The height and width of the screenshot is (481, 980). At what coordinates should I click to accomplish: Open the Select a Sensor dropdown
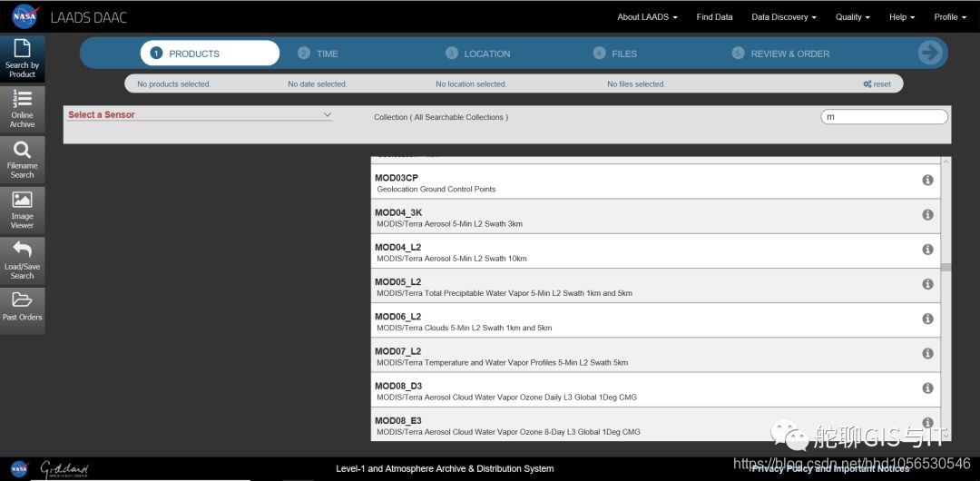pos(200,114)
